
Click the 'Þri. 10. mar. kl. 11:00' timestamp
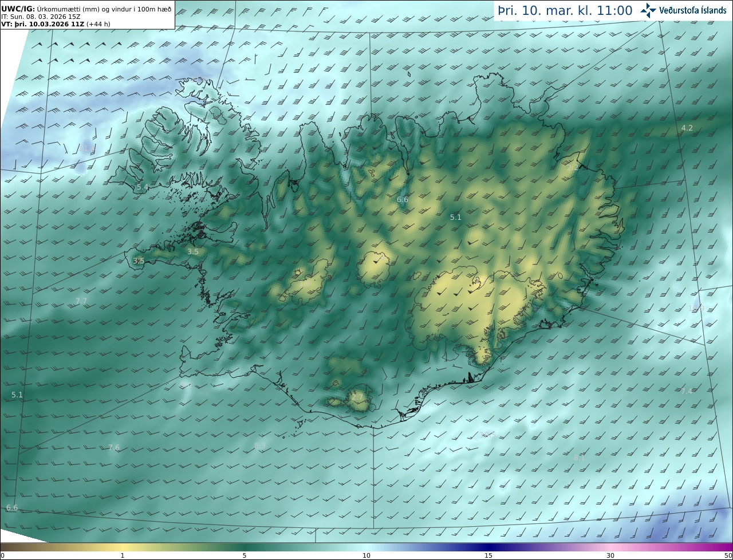pos(565,10)
